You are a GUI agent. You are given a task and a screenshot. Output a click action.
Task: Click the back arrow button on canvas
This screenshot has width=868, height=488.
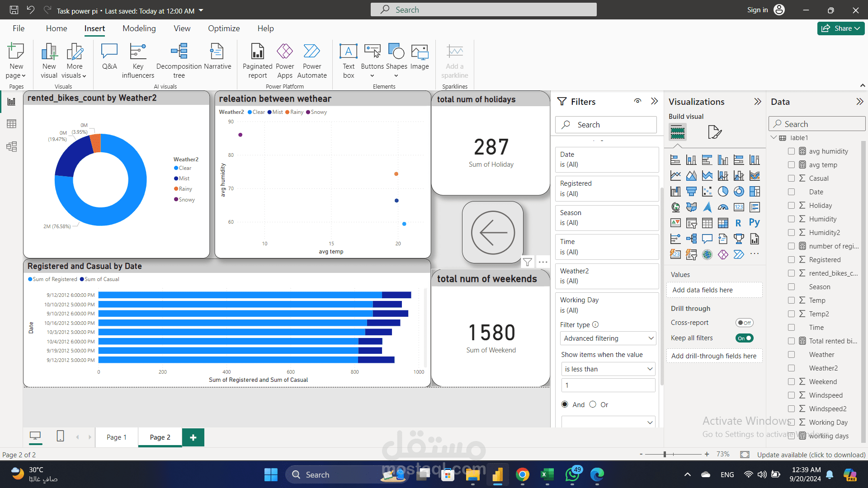493,233
